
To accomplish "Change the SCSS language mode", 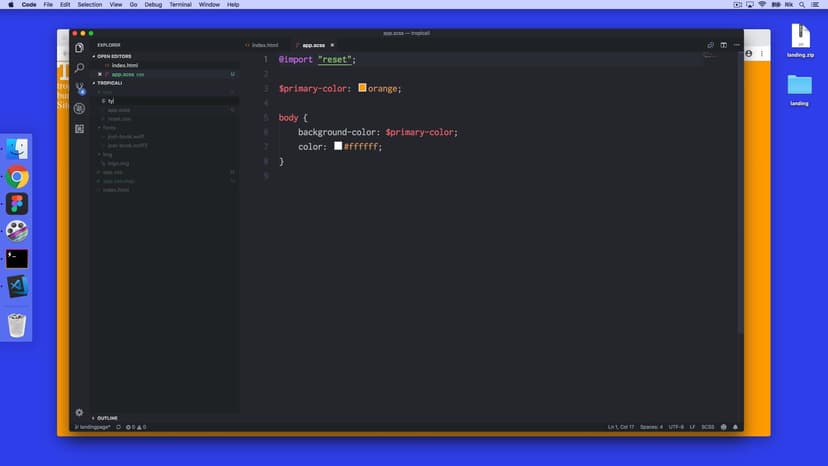I will coord(707,427).
